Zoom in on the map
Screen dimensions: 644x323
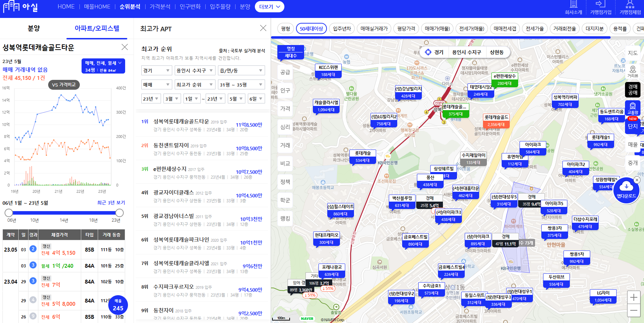(x=633, y=297)
